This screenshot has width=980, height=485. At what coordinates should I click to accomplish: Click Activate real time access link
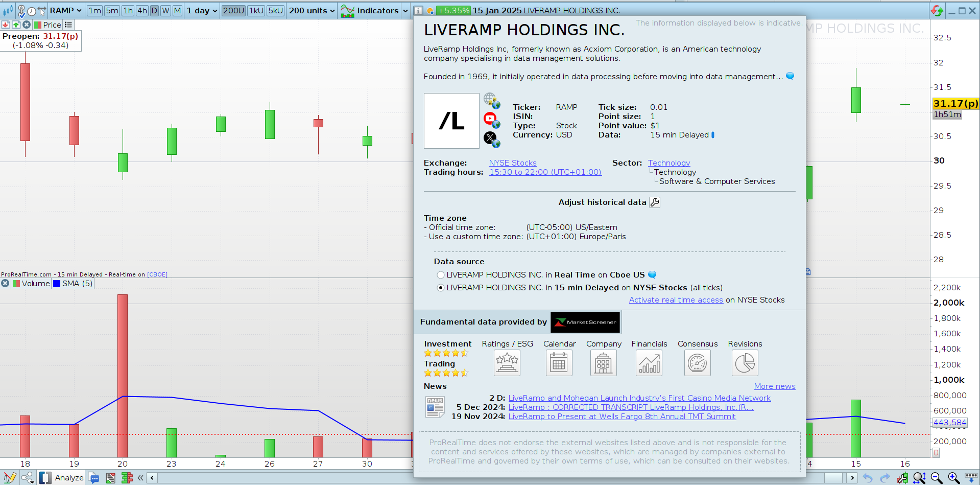click(x=676, y=300)
